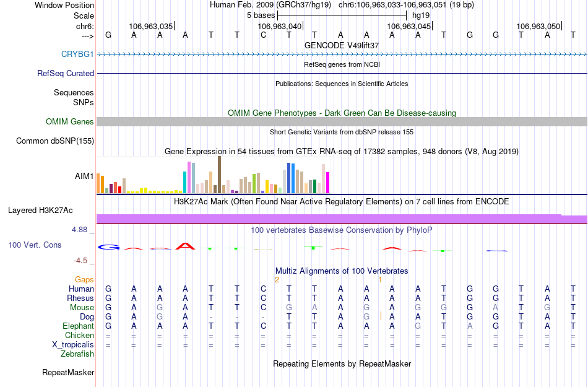Click the orange gap count 2
This screenshot has height=387, width=588.
tap(277, 280)
